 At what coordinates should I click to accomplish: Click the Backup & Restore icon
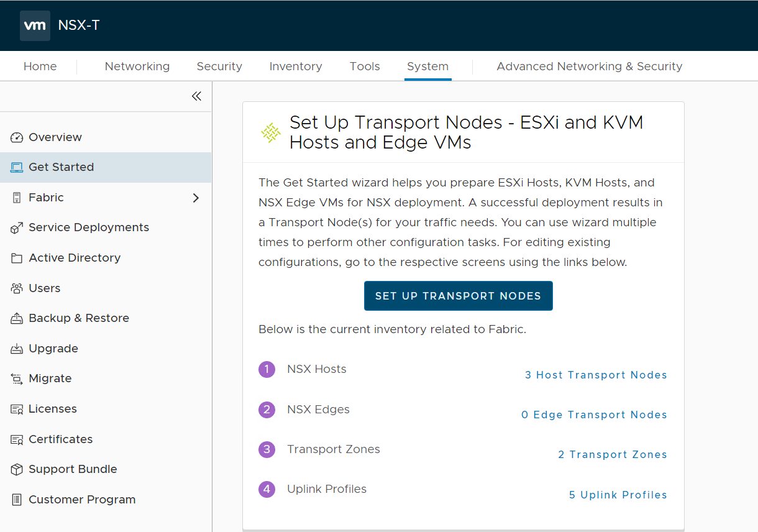click(17, 319)
